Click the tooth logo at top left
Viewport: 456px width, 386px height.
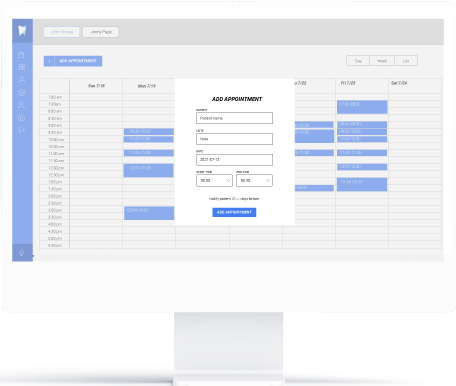click(22, 31)
